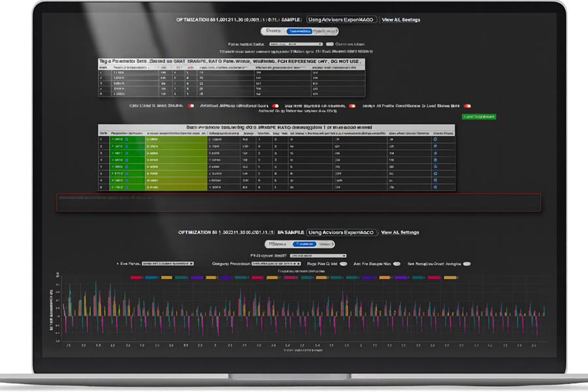The width and height of the screenshot is (588, 392).
Task: Click the Using Advisors button in the lower panel
Action: [341, 233]
